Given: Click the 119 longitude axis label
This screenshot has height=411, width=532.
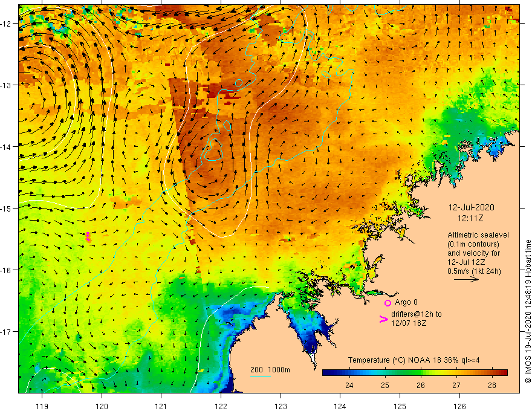Looking at the screenshot, I should [42, 406].
